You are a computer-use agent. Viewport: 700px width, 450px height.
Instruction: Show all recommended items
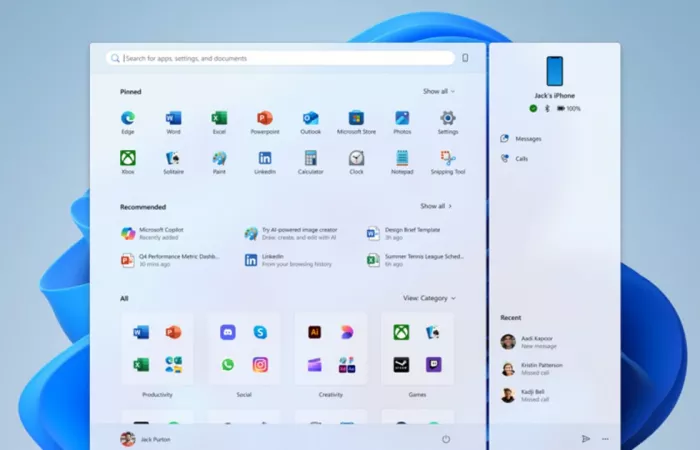pyautogui.click(x=436, y=206)
